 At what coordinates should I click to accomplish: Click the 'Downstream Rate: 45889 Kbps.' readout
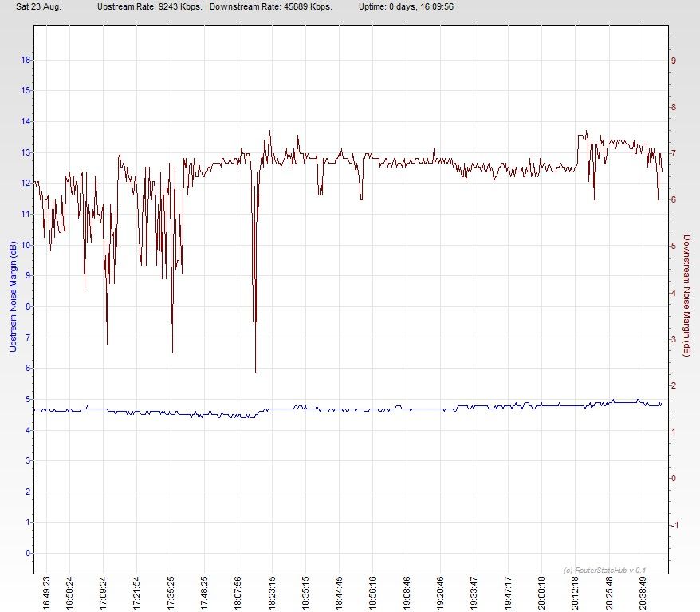[271, 6]
